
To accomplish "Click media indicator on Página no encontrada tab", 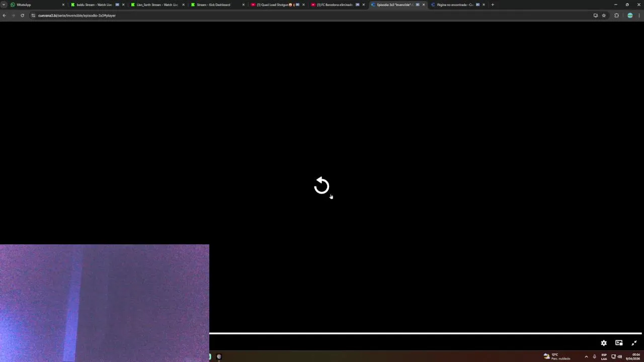I will pos(477,5).
